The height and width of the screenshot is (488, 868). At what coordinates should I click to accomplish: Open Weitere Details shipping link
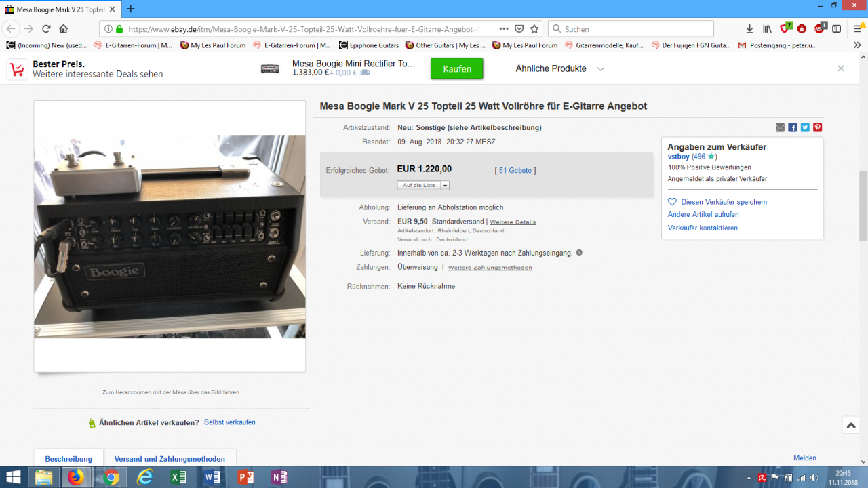tap(513, 222)
